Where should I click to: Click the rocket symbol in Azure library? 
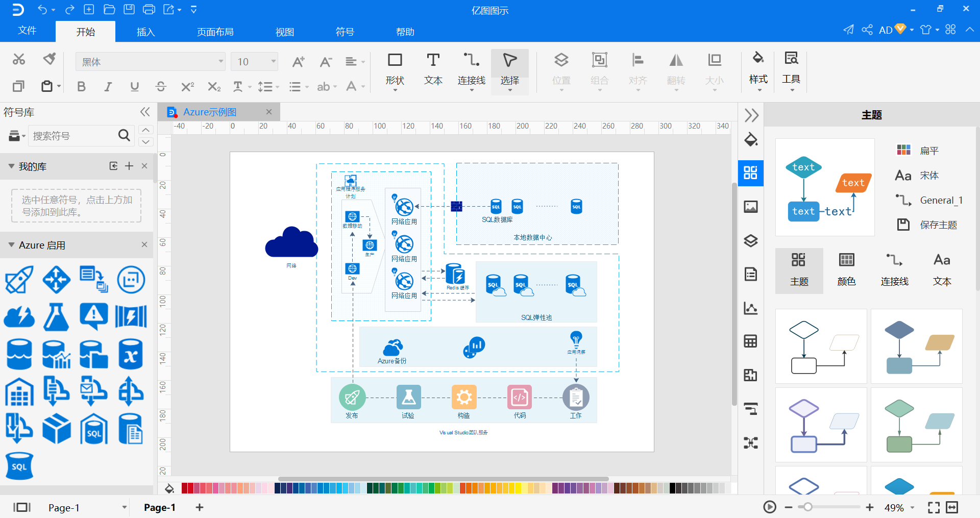tap(19, 280)
